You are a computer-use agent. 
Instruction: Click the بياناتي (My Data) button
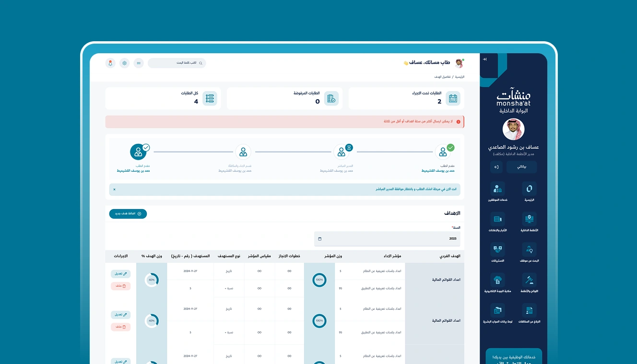[x=521, y=167]
